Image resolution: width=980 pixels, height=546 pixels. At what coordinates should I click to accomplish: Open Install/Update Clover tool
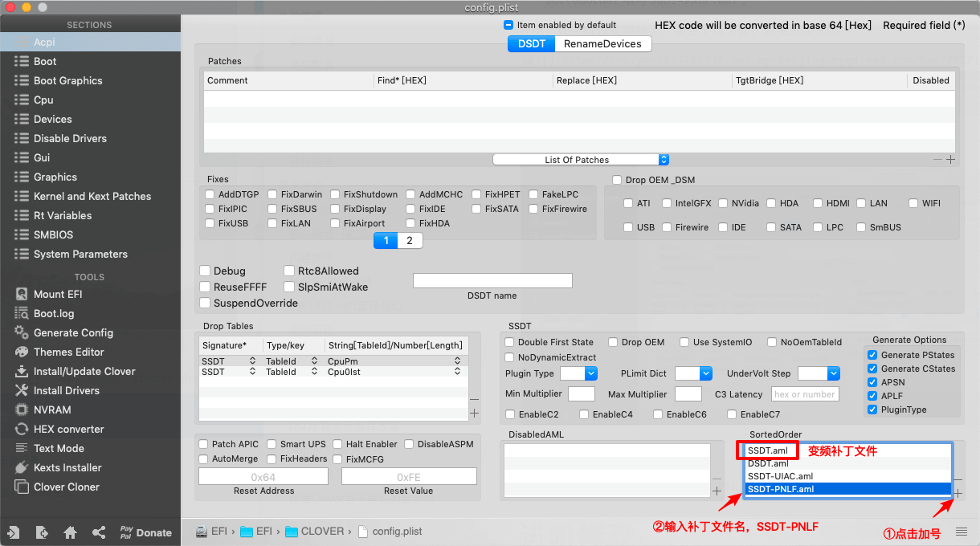pyautogui.click(x=84, y=371)
